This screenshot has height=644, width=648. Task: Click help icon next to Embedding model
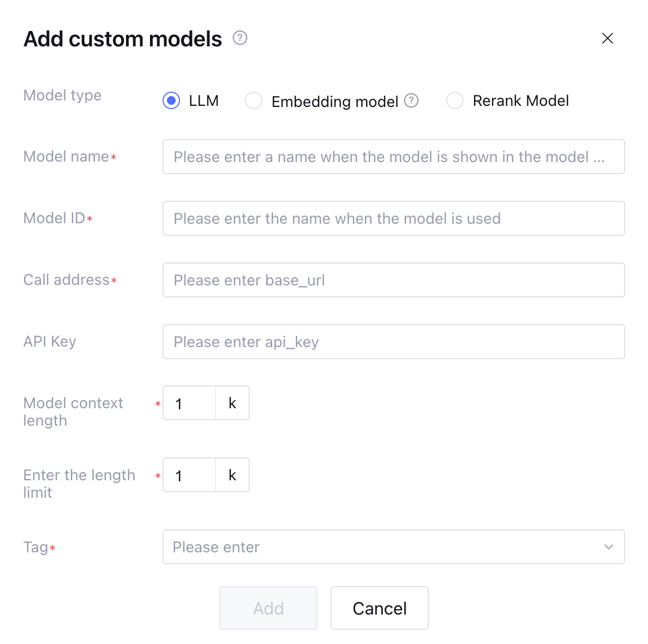(411, 101)
